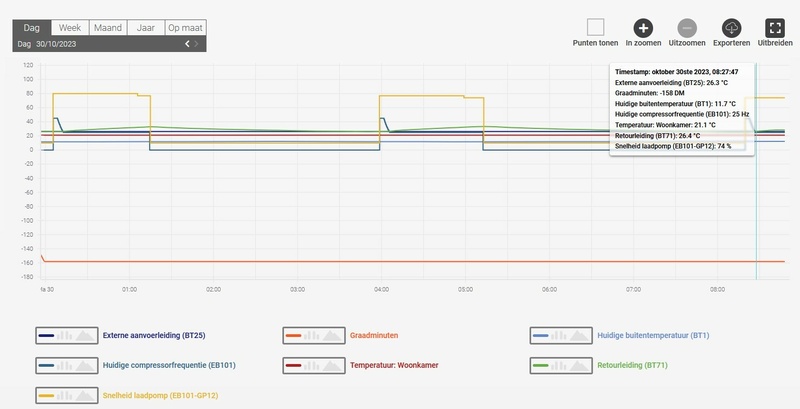The image size is (800, 409).
Task: Click the 08:00 label on the time axis
Action: (717, 289)
